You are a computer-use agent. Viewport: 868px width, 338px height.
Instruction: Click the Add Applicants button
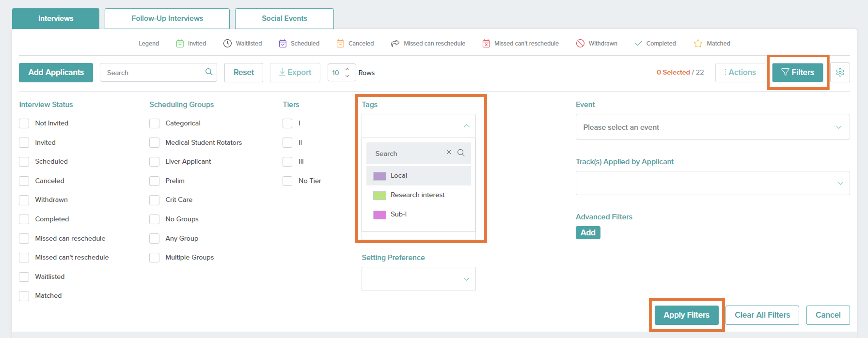56,72
